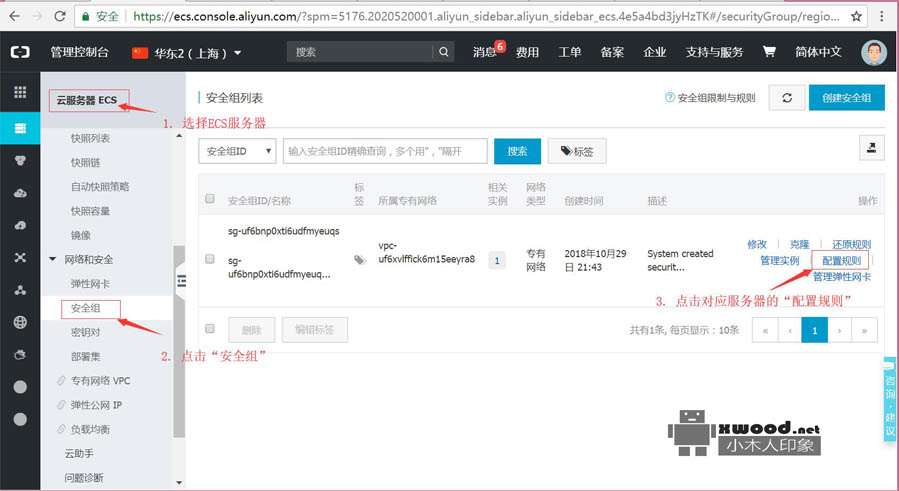This screenshot has height=491, width=899.
Task: Click the 管理实例 link
Action: [x=779, y=260]
